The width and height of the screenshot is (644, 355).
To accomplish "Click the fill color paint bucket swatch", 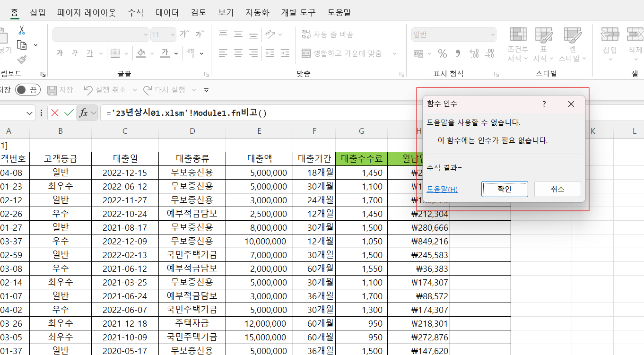I will coord(140,53).
